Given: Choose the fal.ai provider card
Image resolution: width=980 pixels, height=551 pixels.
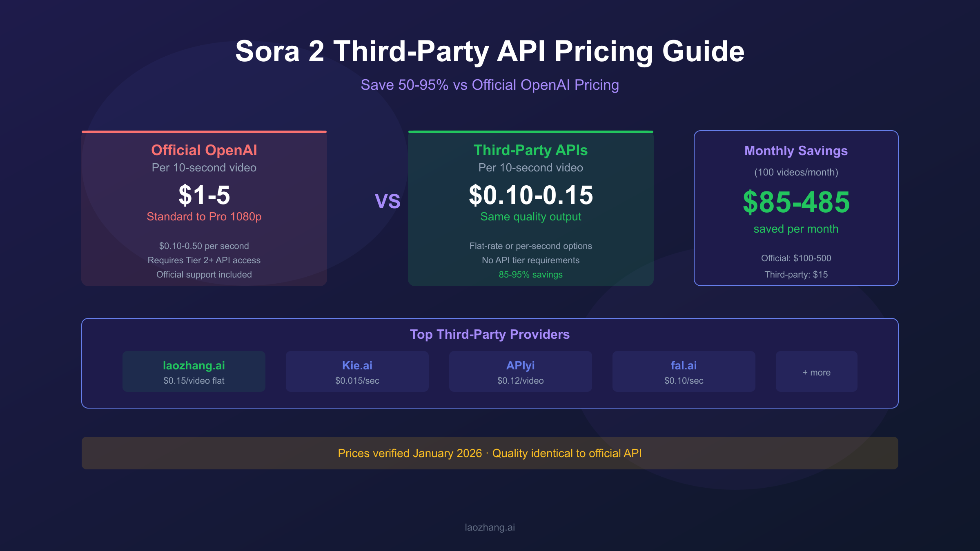Looking at the screenshot, I should (684, 371).
